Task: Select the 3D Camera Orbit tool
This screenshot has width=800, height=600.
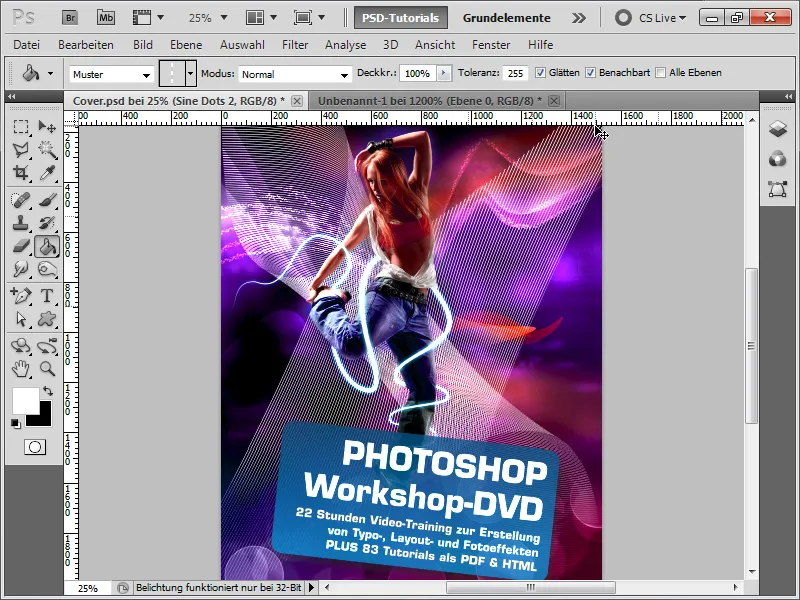Action: click(47, 346)
